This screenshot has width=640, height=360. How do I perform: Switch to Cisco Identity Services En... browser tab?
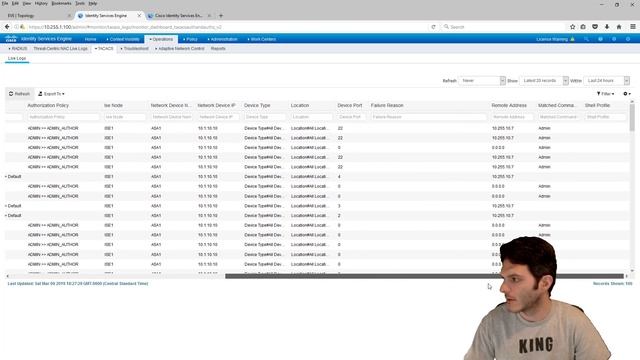[178, 16]
